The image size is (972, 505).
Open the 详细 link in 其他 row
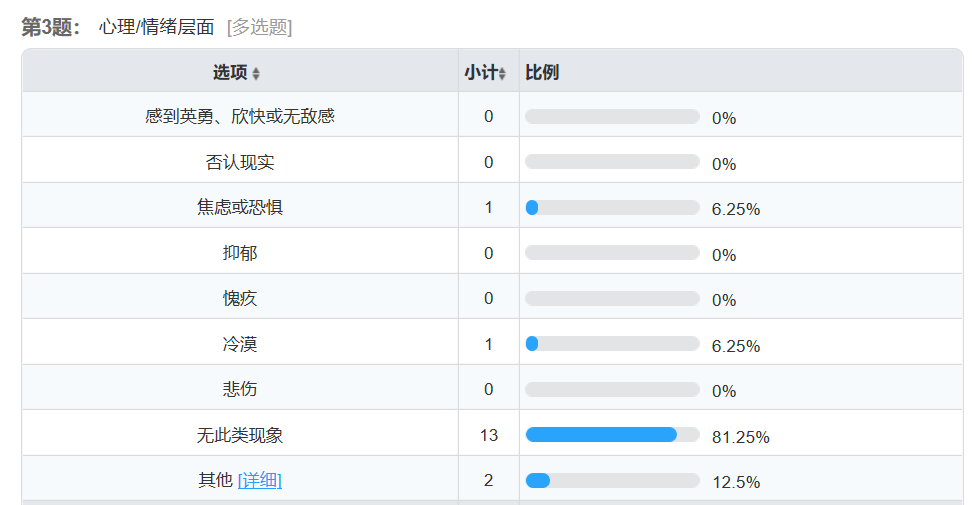(x=260, y=481)
